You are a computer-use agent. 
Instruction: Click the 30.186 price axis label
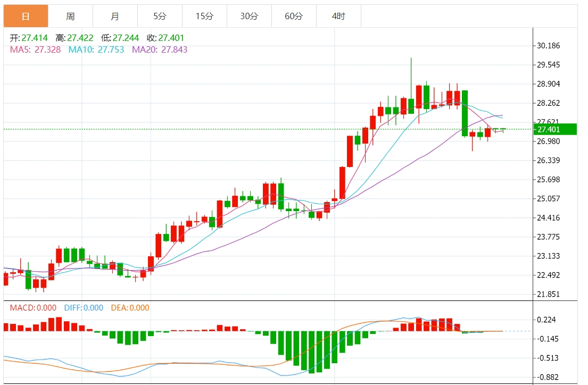coord(548,46)
